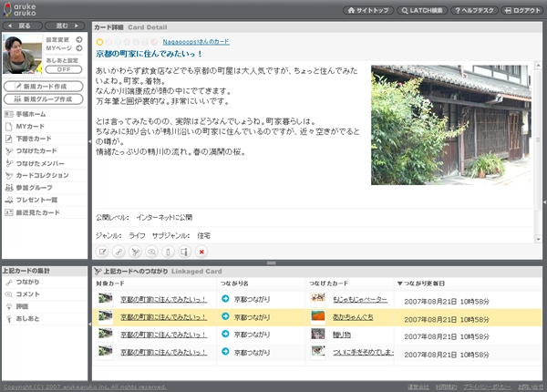Click the card text scrollbar up arrow
This screenshot has width=547, height=392.
click(x=538, y=66)
